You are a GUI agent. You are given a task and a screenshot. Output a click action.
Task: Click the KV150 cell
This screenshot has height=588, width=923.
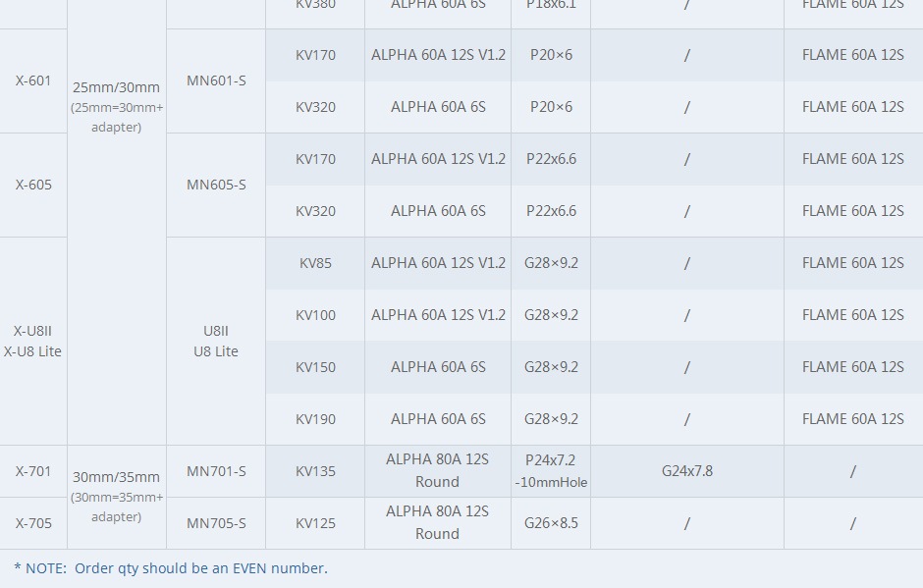(315, 367)
